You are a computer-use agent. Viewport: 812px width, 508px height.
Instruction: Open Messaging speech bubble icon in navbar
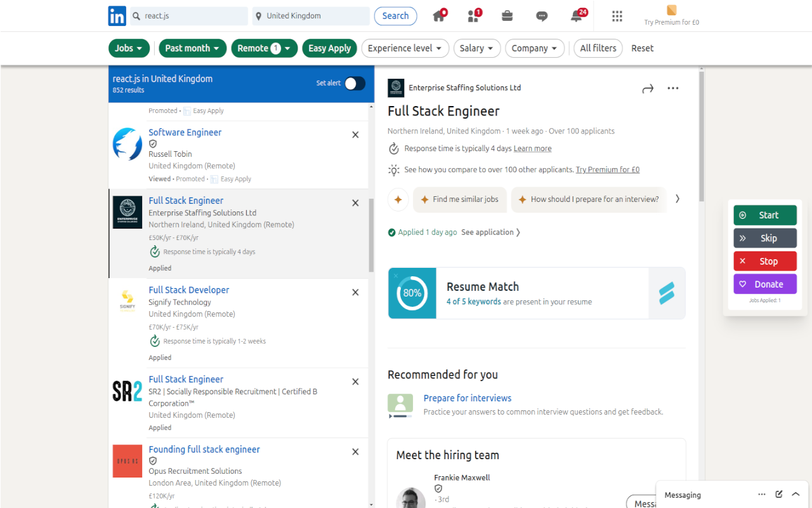(x=542, y=17)
